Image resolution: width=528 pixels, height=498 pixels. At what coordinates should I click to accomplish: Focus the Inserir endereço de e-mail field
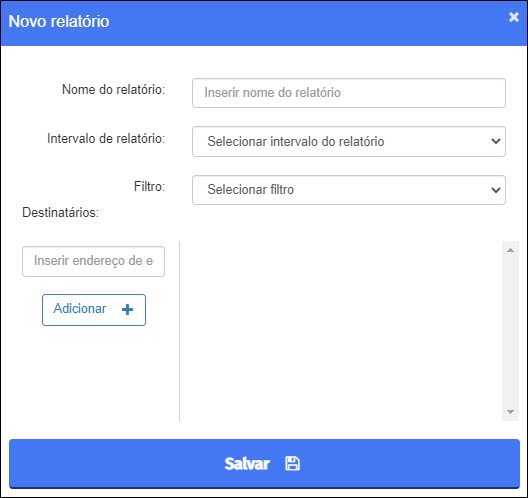point(93,261)
